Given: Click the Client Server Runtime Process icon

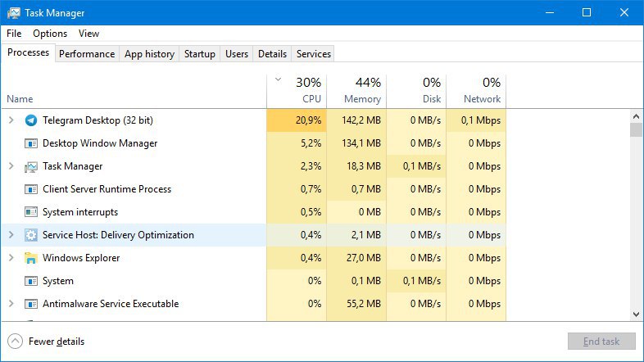Looking at the screenshot, I should pyautogui.click(x=31, y=189).
